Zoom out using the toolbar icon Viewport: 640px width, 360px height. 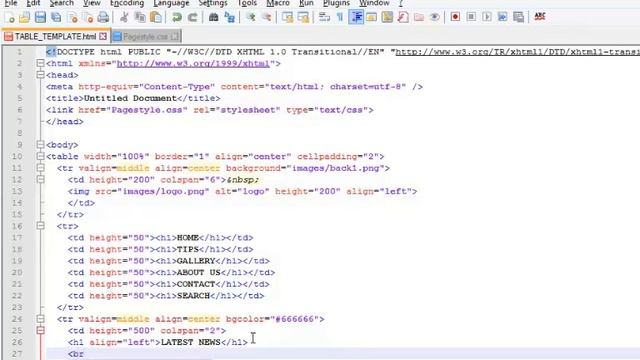click(266, 17)
